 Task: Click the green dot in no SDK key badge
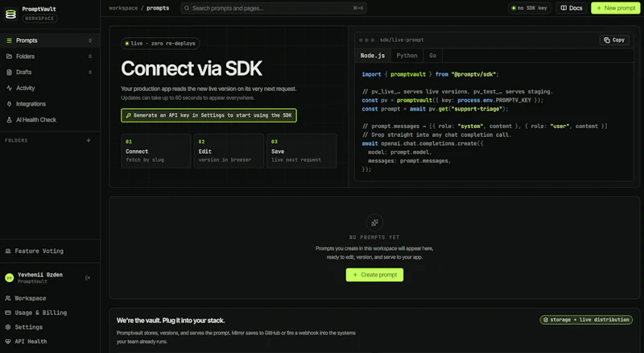514,8
